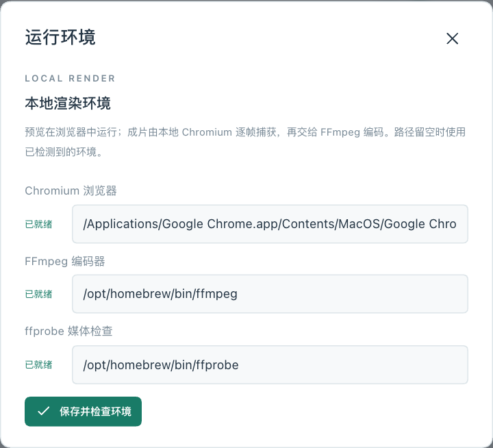Viewport: 493px width, 448px height.
Task: Click the 已就绪 status next to ffmpeg path
Action: [x=38, y=294]
